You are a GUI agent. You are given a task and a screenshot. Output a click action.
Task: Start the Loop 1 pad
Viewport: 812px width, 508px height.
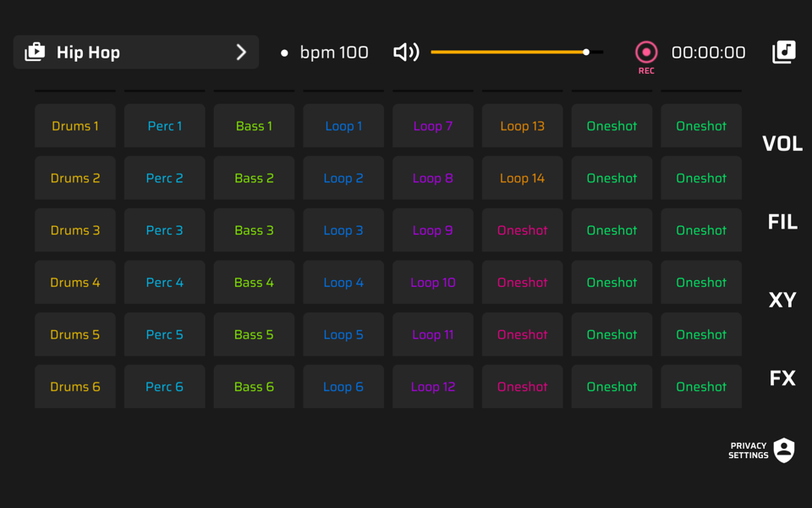[343, 126]
